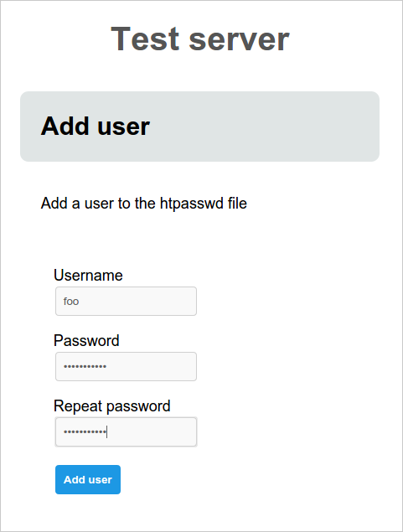Click the htpasswd file description sentence
This screenshot has width=403, height=532.
144,204
